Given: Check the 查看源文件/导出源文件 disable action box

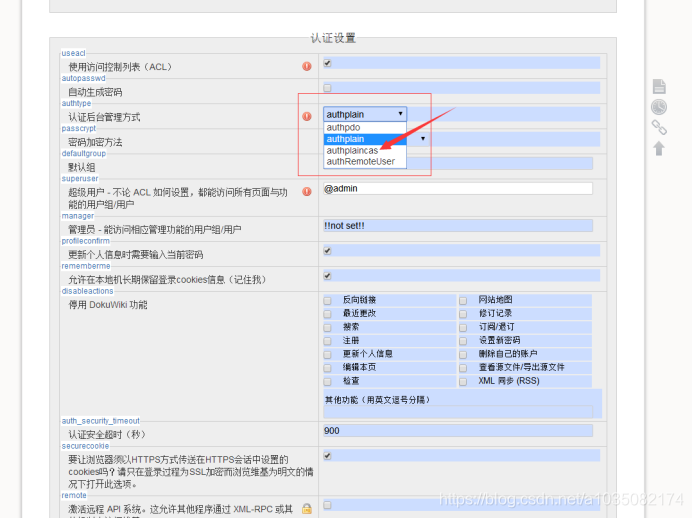Looking at the screenshot, I should [463, 368].
